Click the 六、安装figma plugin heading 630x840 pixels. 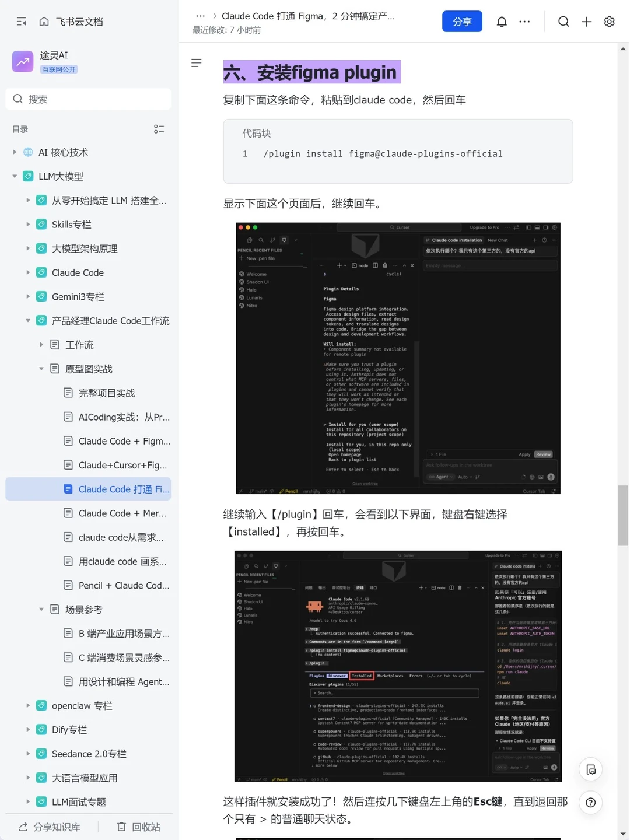pos(312,72)
